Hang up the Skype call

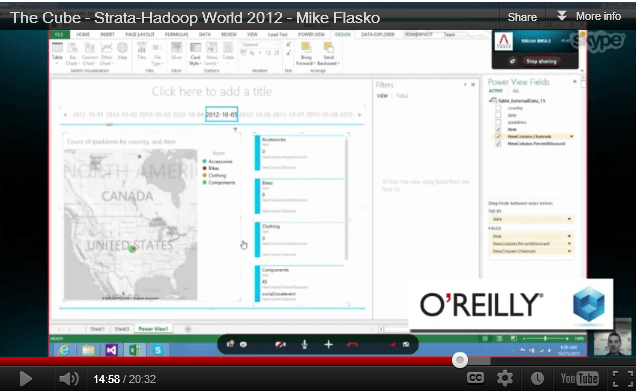click(x=352, y=344)
